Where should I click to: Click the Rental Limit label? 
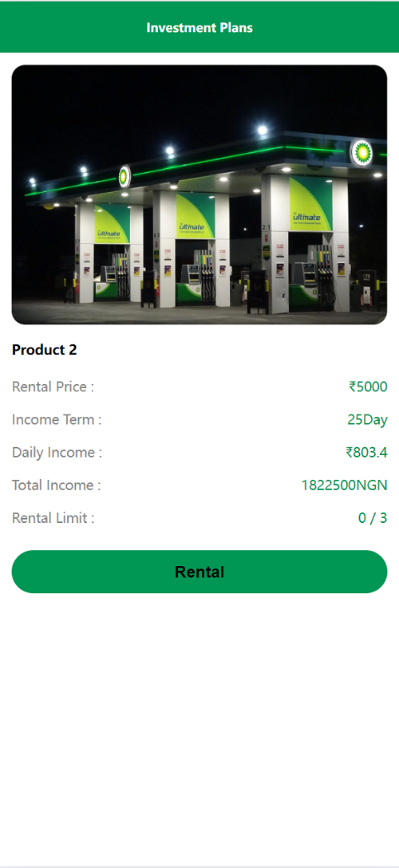[x=53, y=518]
